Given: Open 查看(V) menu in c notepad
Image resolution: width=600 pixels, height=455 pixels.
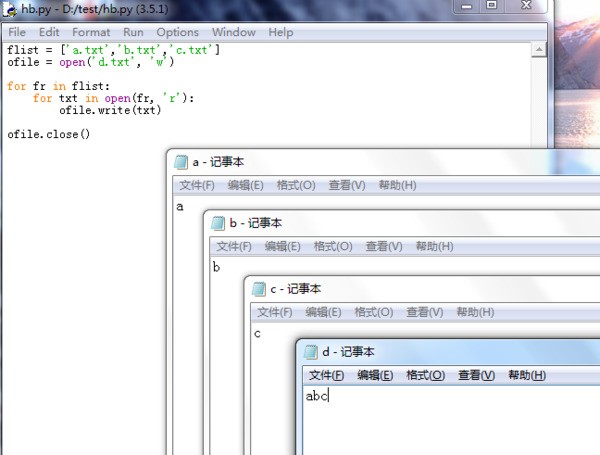Looking at the screenshot, I should tap(425, 312).
